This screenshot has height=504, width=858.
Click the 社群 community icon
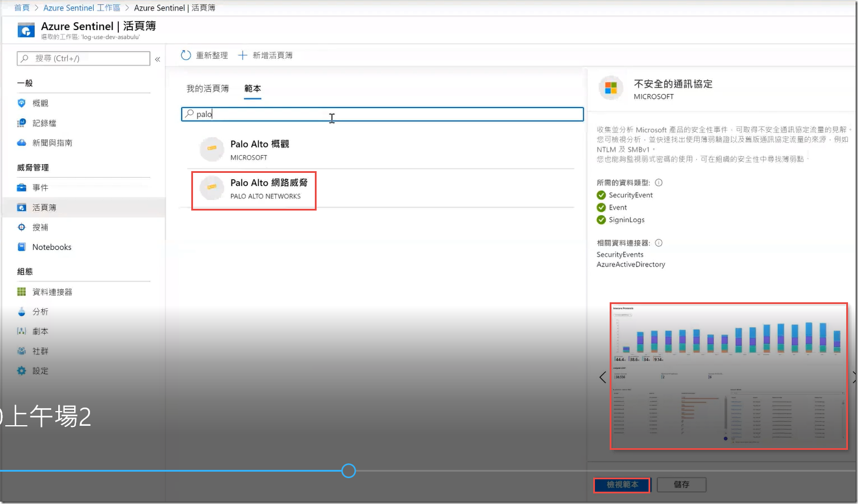tap(22, 351)
